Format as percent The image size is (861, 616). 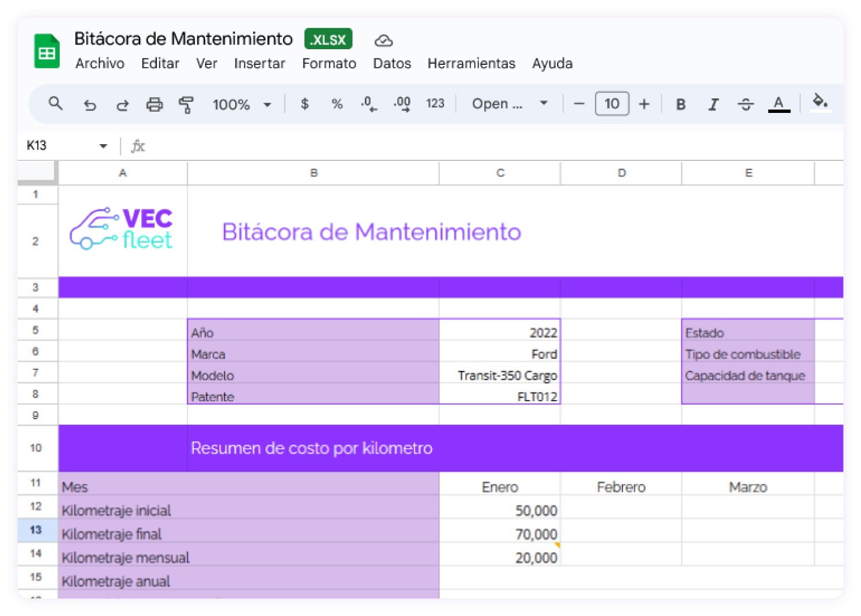click(337, 104)
